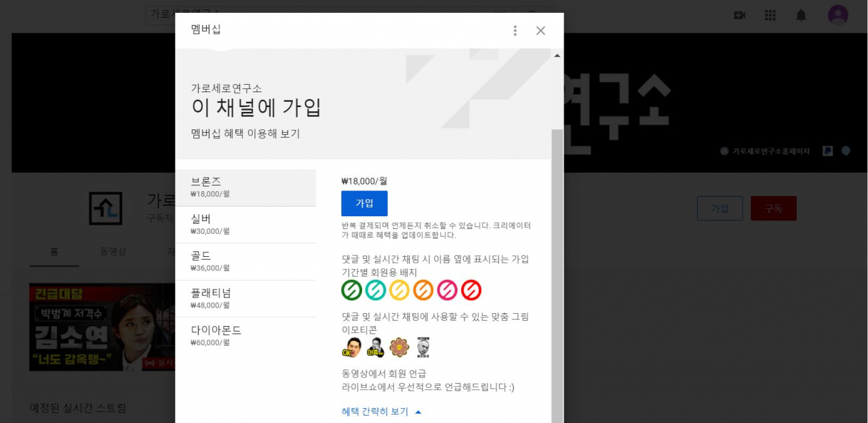Click the orange member badge icon

pos(423,290)
